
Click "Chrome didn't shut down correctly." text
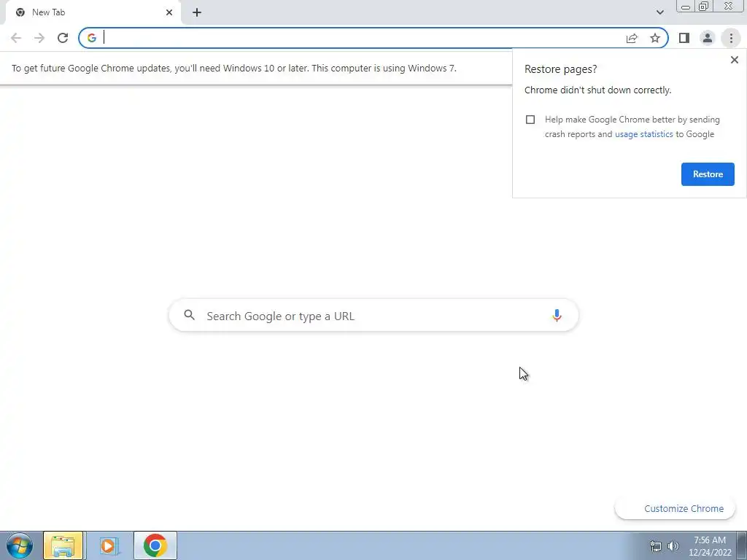pos(597,90)
